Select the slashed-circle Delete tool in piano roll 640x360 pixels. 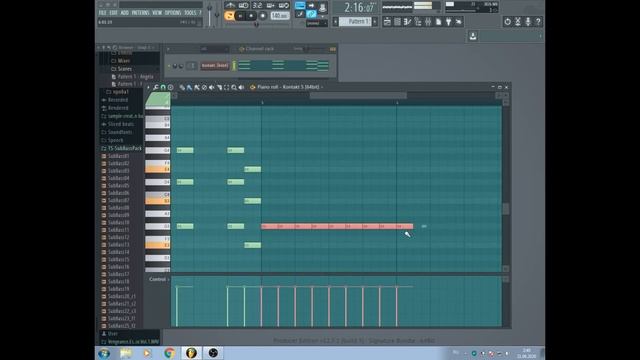[x=204, y=87]
